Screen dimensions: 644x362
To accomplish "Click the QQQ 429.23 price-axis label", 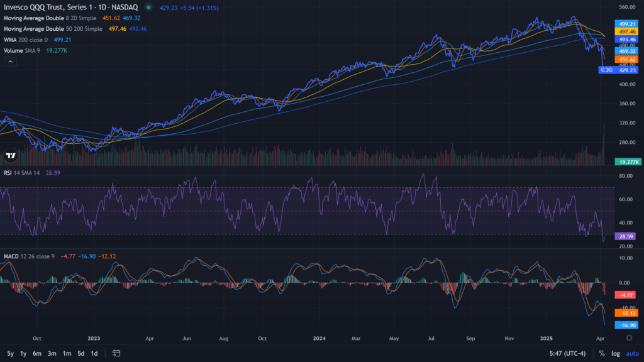I will (x=619, y=70).
